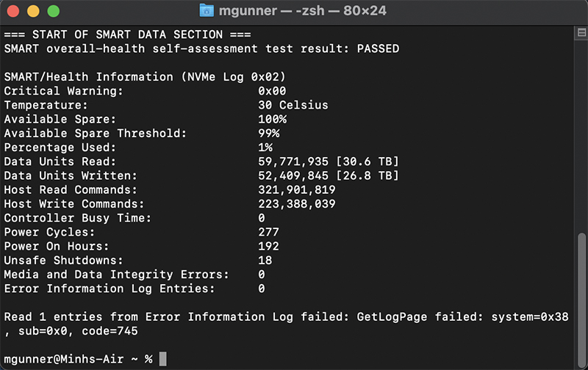
Task: Click the Critical Warning value '0x00'
Action: 272,91
